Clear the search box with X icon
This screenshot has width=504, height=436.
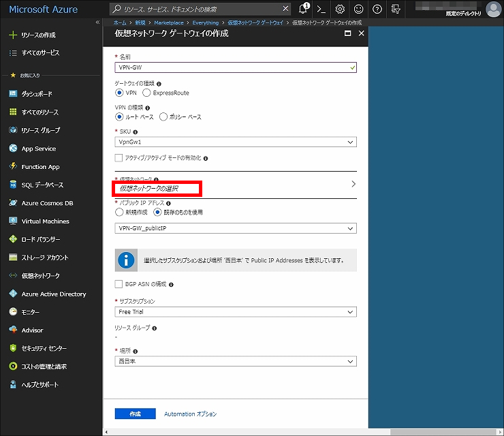click(285, 9)
